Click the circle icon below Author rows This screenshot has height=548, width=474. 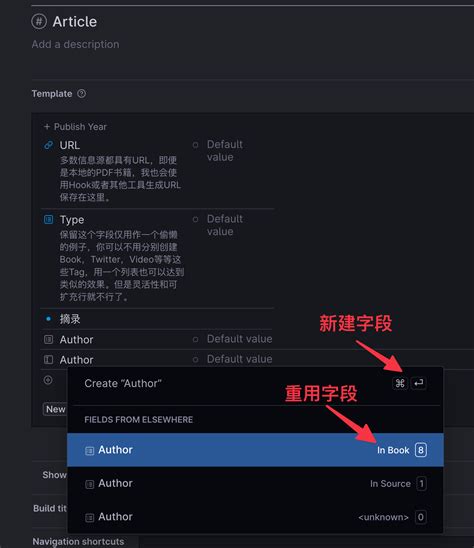48,380
